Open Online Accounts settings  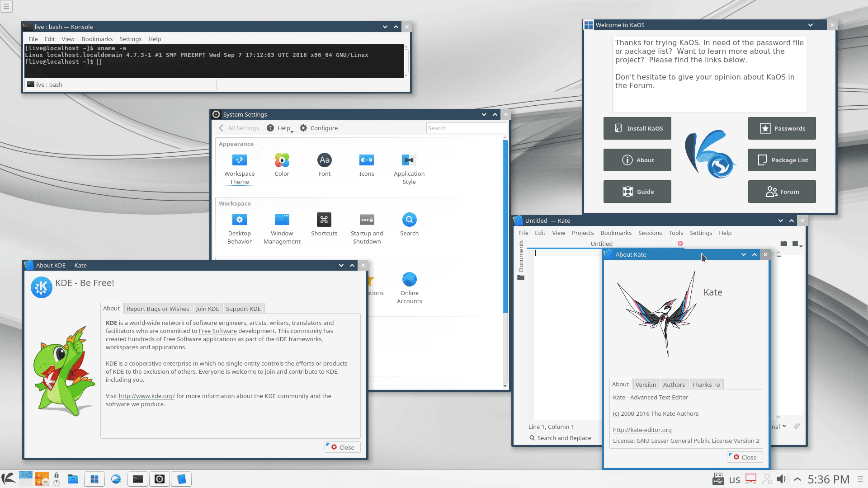pyautogui.click(x=409, y=289)
